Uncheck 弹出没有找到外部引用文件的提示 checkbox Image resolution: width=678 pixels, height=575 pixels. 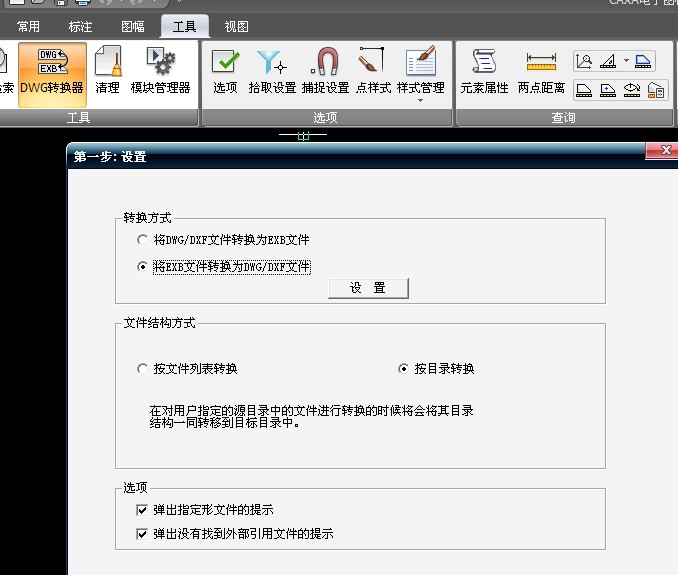coord(142,534)
